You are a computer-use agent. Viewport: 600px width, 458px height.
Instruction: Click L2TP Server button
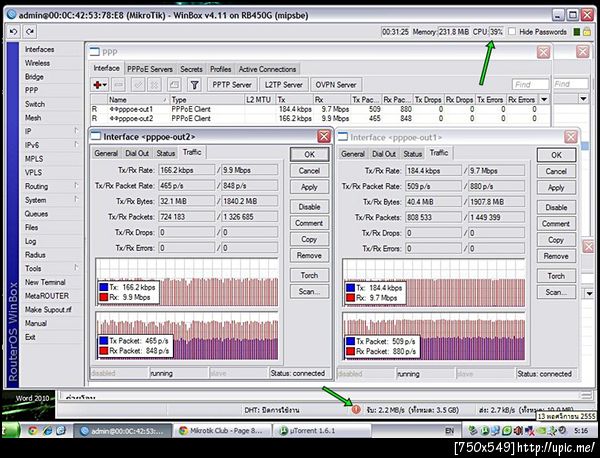pyautogui.click(x=284, y=85)
